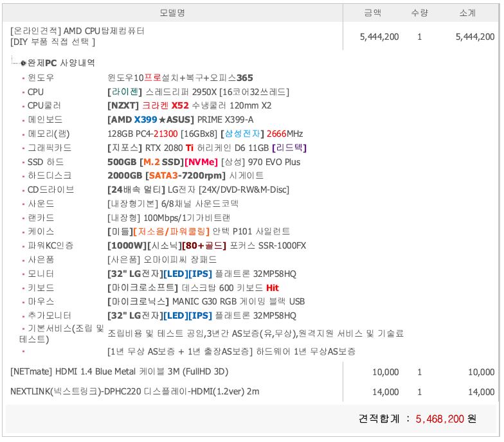
Task: Click the LG전자 24X/DVD-RW&M-Disc spec
Action: coord(198,190)
